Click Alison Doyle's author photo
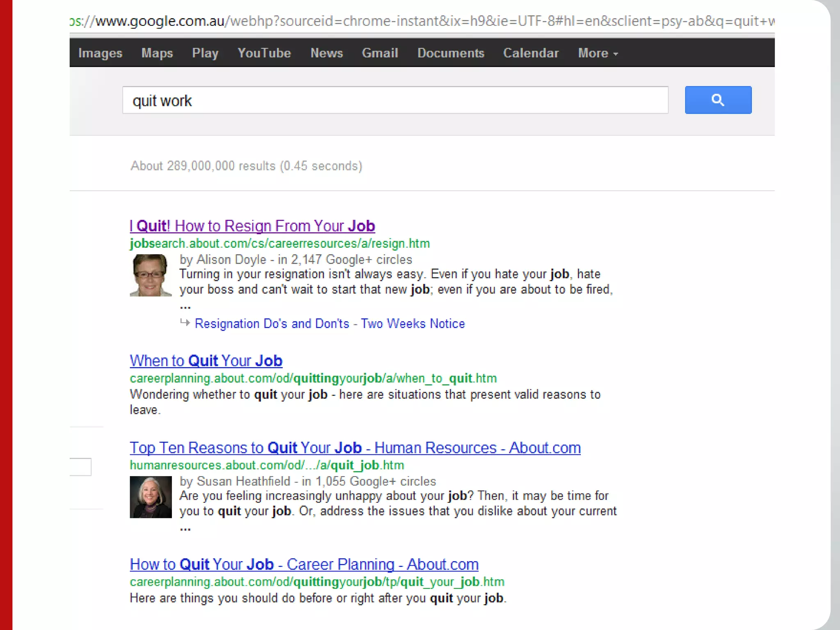This screenshot has width=840, height=630. tap(151, 275)
